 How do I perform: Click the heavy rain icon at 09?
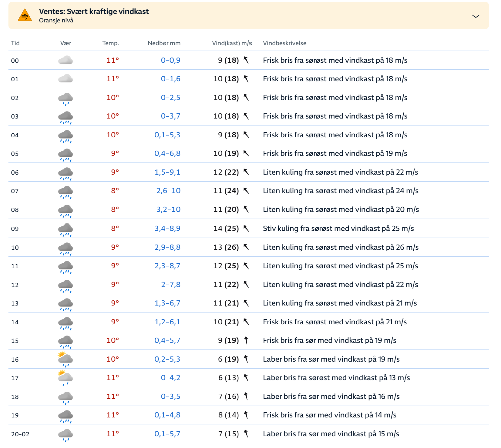66,229
